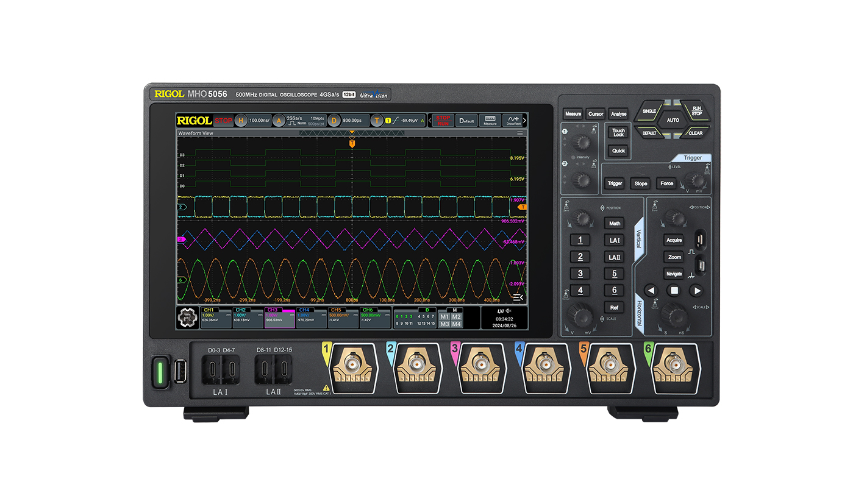The image size is (864, 504).
Task: Tap the LXI status icon
Action: coord(500,311)
